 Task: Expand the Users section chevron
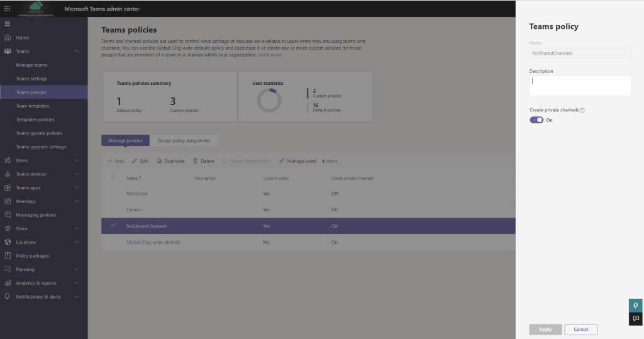(77, 160)
